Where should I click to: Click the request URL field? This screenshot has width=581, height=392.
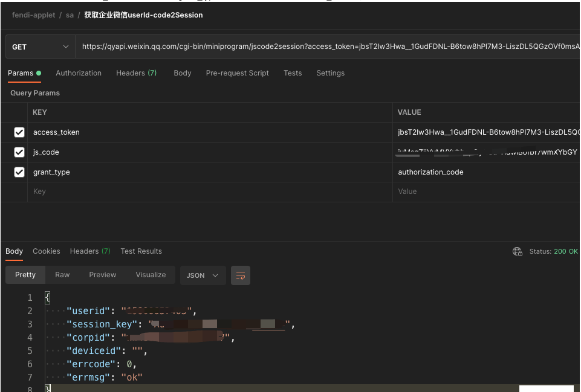[x=328, y=47]
